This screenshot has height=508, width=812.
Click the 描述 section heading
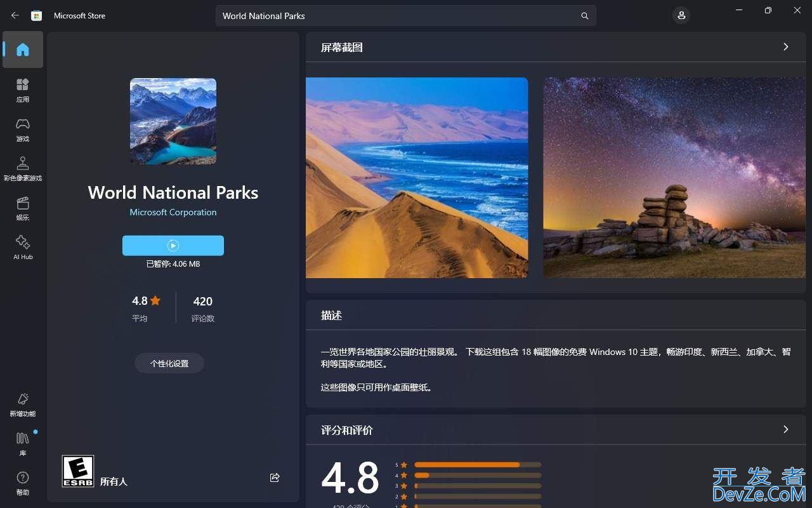pos(331,315)
